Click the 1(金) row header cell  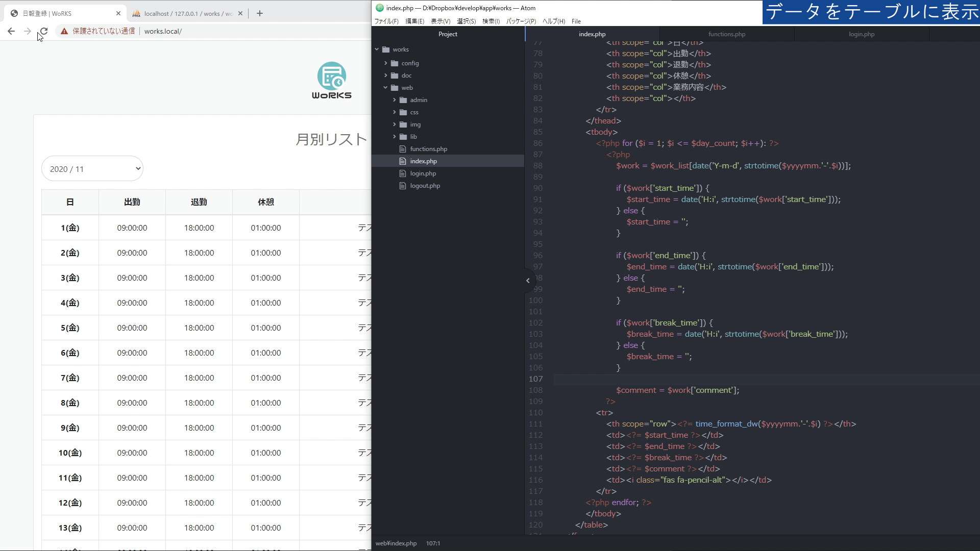[x=70, y=228]
